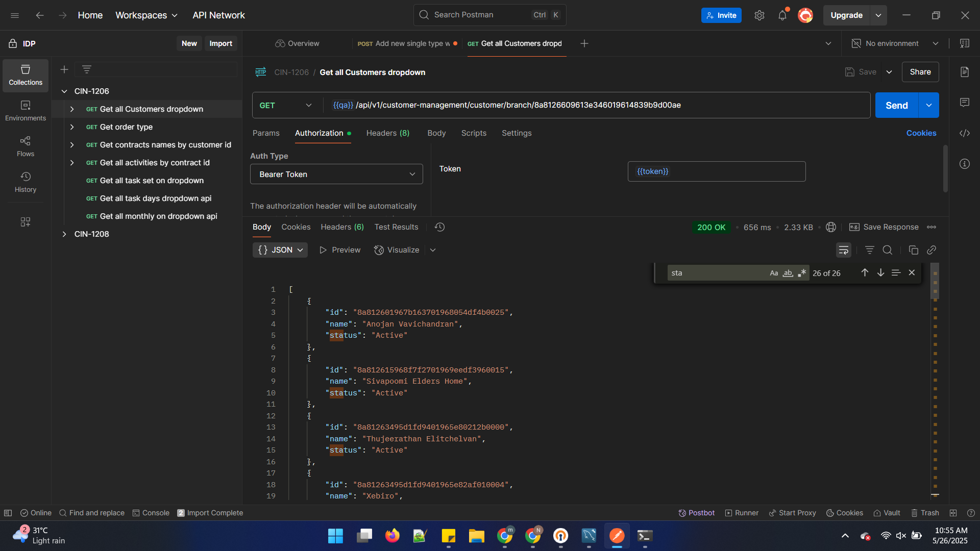980x551 pixels.
Task: Open the notifications bell
Action: 782,15
